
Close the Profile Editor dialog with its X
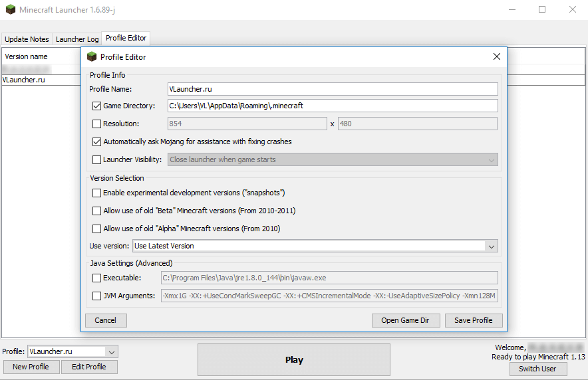[496, 56]
